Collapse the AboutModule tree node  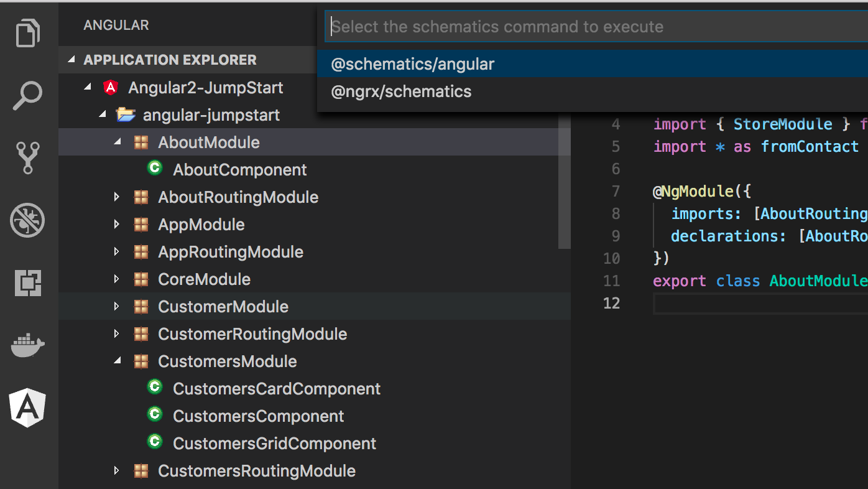[x=117, y=142]
